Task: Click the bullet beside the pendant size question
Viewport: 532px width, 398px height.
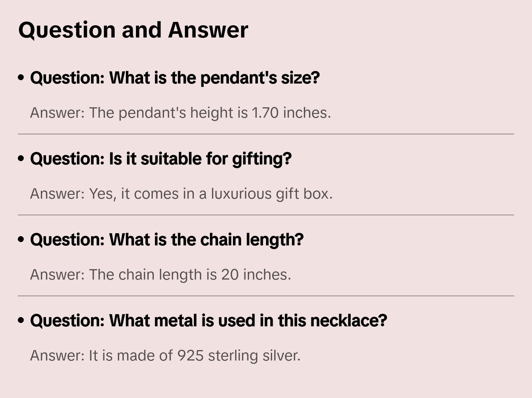Action: [21, 78]
